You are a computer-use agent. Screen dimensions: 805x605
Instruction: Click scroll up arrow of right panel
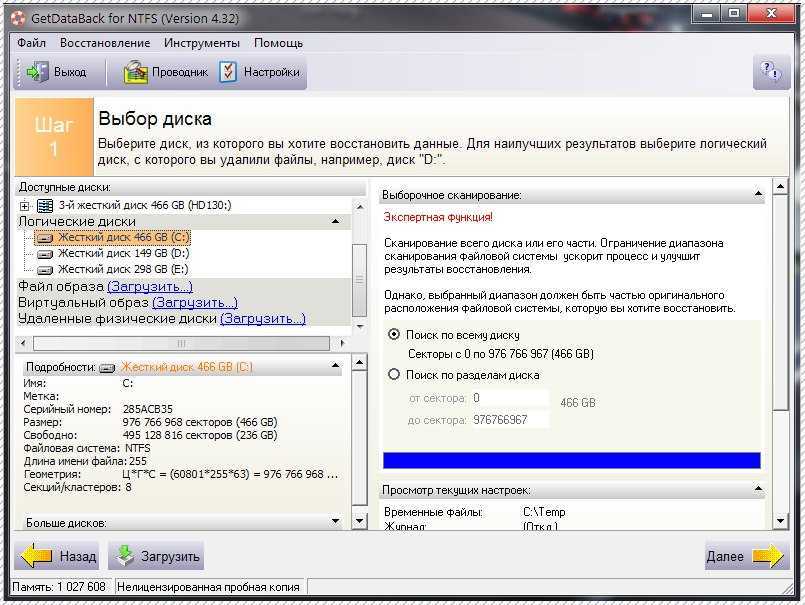pos(780,186)
